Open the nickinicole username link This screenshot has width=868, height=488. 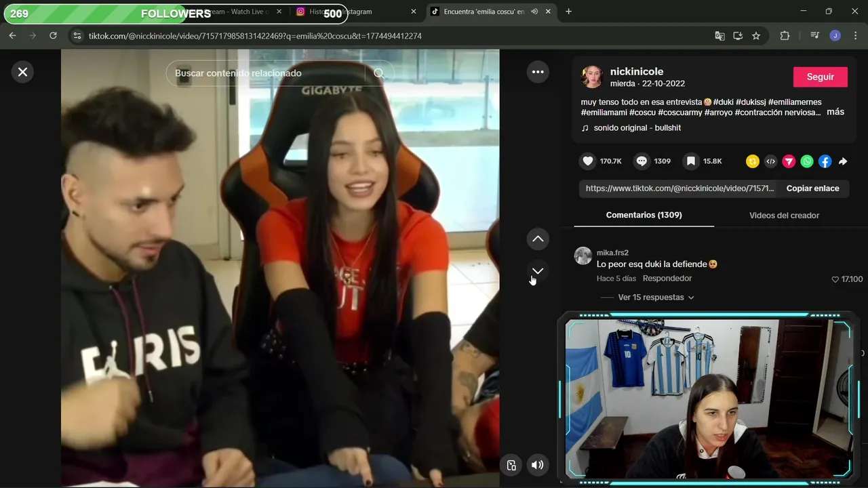click(637, 71)
